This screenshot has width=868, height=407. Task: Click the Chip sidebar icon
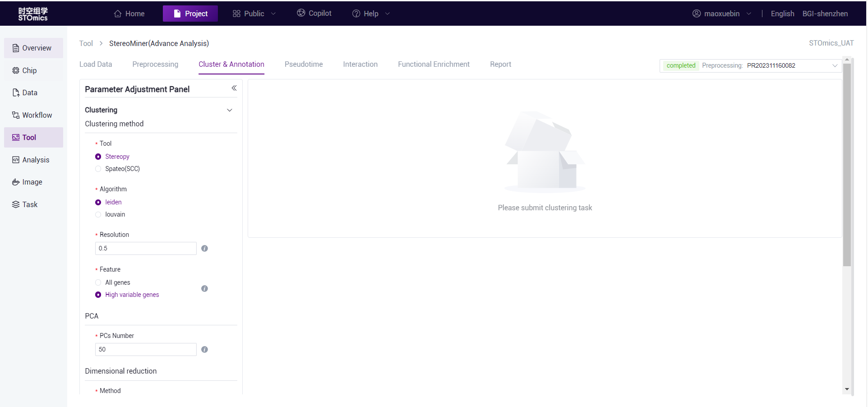click(x=16, y=70)
